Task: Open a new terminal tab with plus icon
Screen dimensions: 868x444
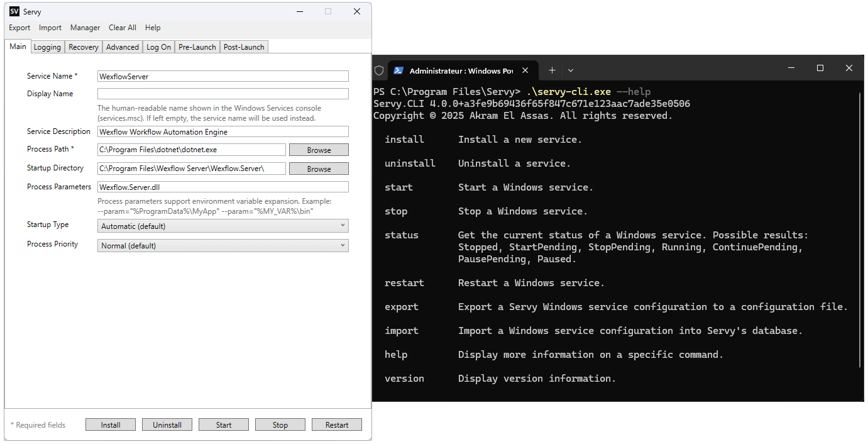Action: click(x=552, y=70)
